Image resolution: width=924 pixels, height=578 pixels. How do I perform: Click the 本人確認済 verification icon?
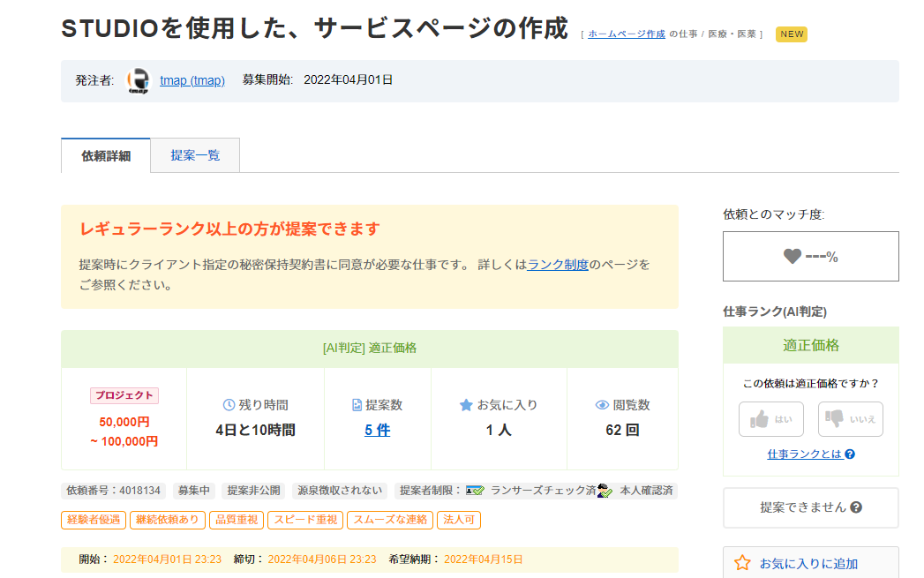click(605, 491)
